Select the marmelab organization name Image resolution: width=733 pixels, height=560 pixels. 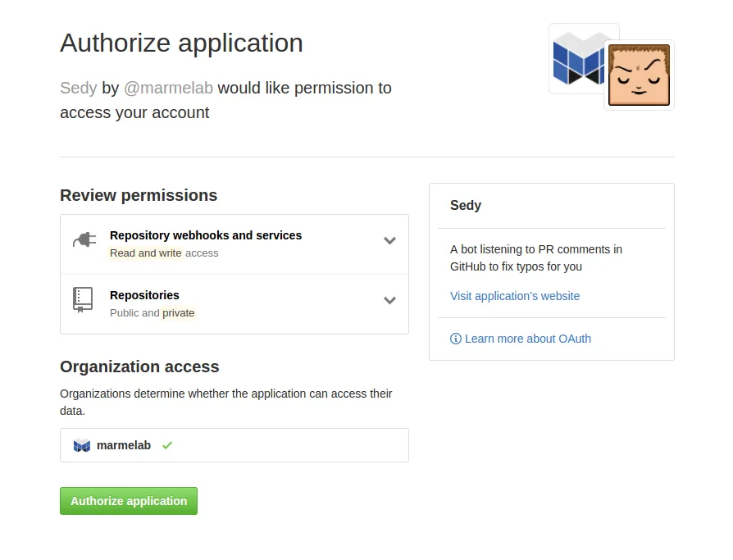[124, 445]
